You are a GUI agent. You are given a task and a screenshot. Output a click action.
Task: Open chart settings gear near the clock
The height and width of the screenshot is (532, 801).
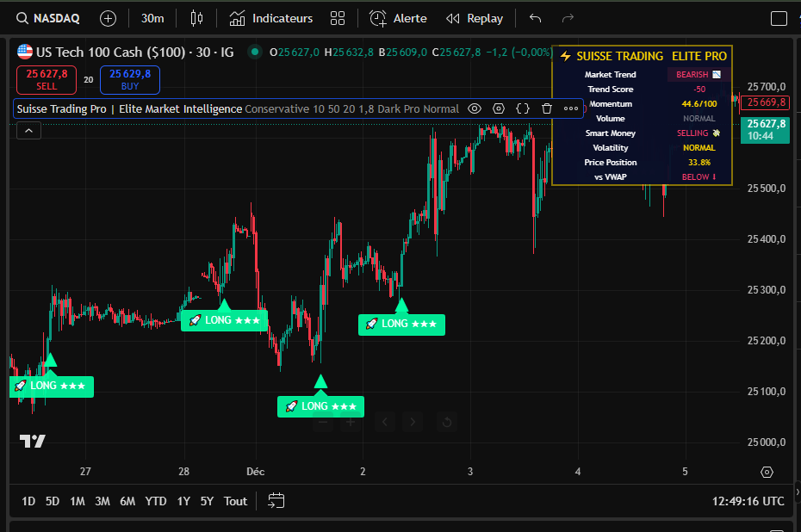point(766,473)
